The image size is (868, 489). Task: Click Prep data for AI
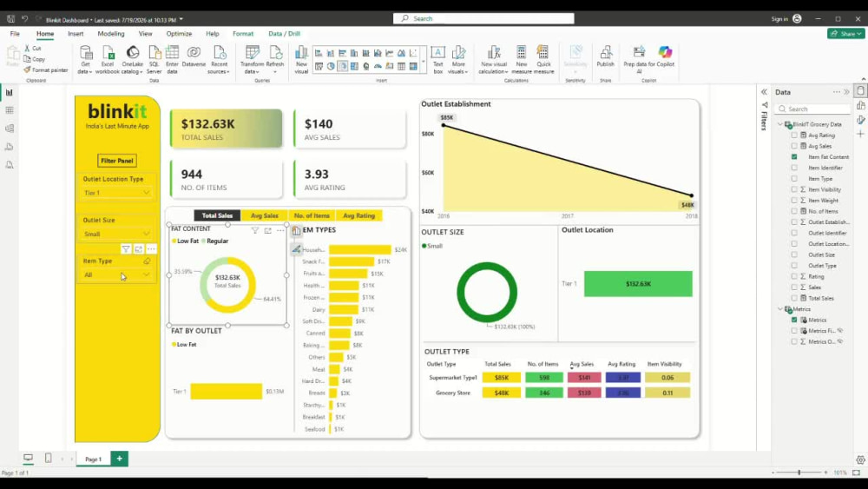click(x=639, y=60)
